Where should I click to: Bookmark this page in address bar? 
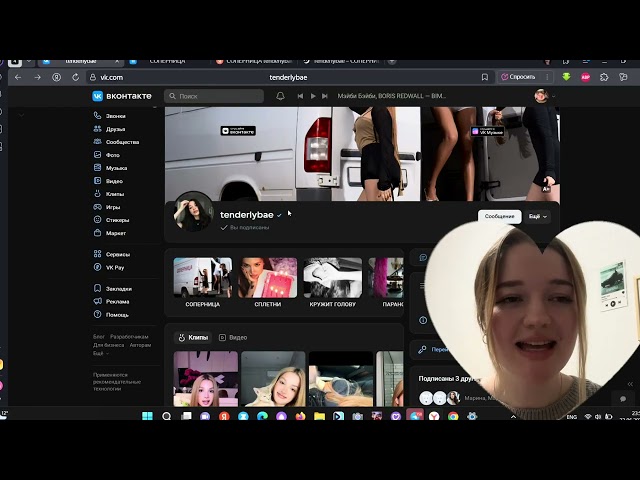point(484,77)
